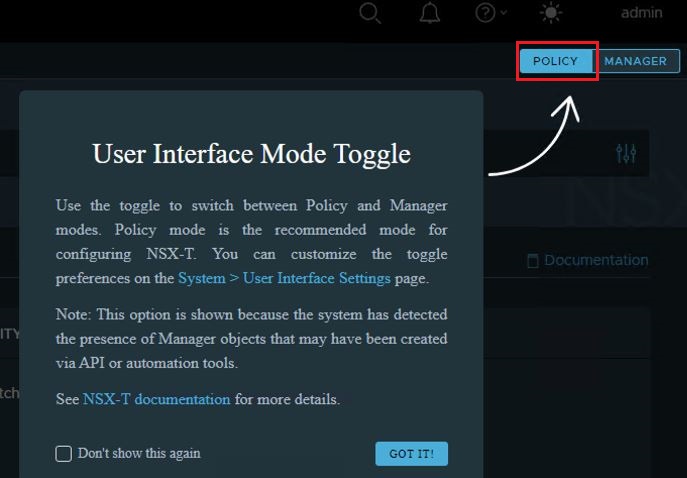Switch to Policy mode

(x=555, y=61)
